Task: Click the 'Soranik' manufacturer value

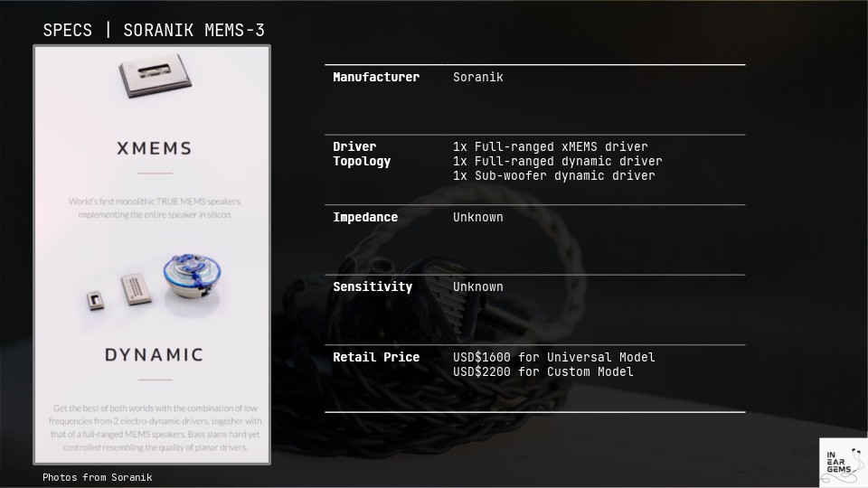Action: pos(477,77)
